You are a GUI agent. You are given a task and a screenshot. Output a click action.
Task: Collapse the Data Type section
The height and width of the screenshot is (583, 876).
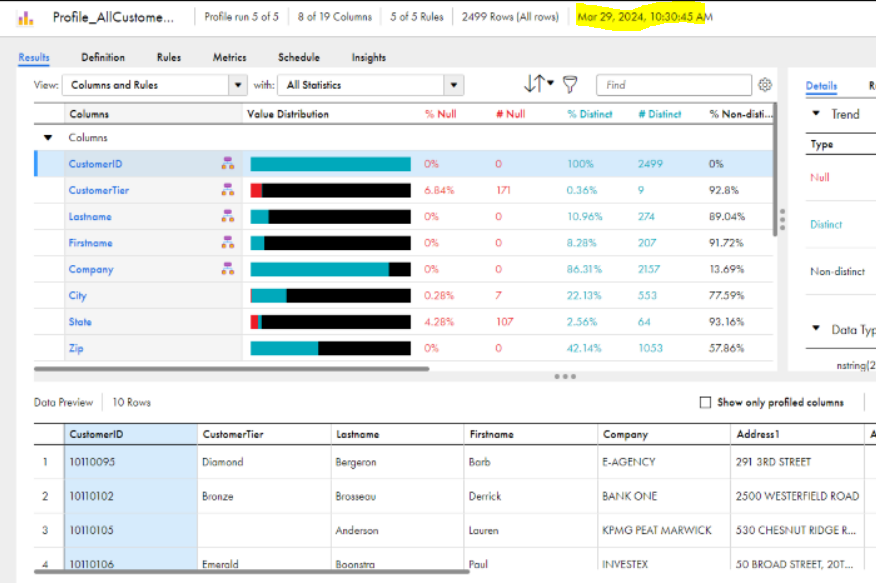click(x=816, y=328)
